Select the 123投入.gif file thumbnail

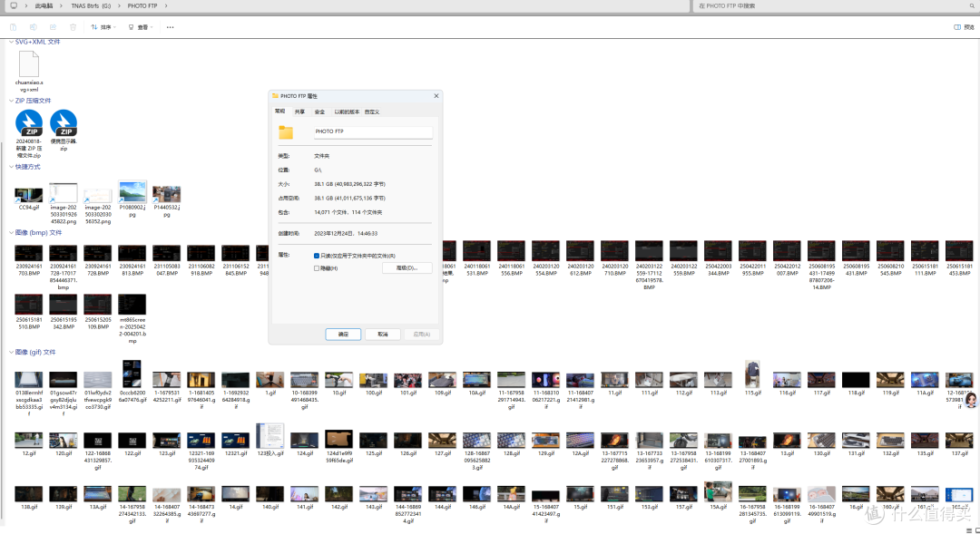coord(270,435)
